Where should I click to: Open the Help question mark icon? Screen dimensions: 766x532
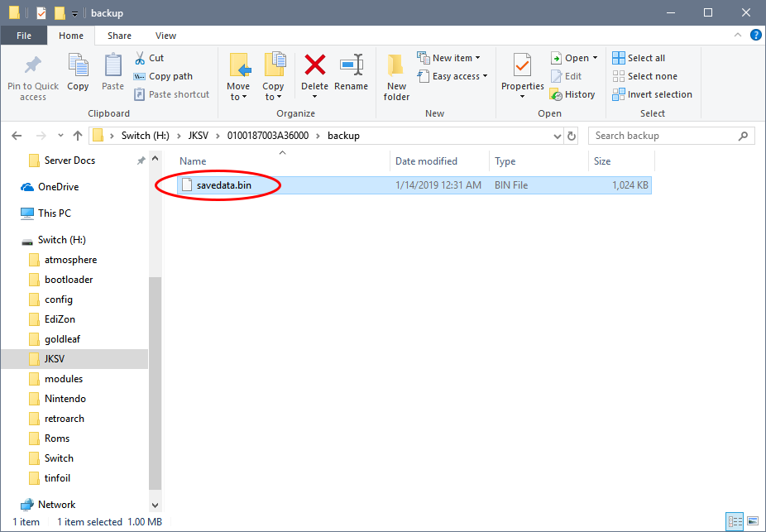[755, 36]
